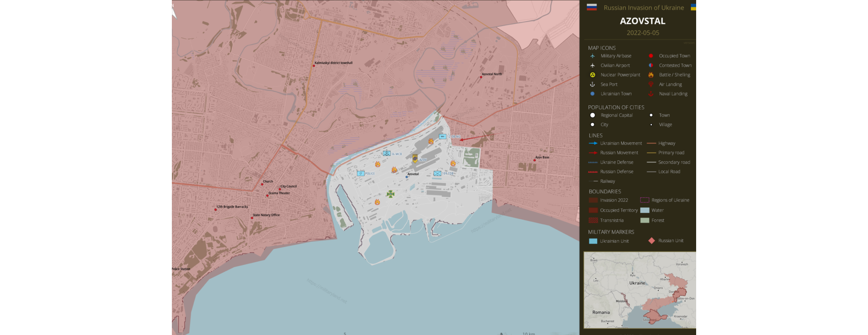Click the Primary road legend label
868x335 pixels.
pos(671,153)
